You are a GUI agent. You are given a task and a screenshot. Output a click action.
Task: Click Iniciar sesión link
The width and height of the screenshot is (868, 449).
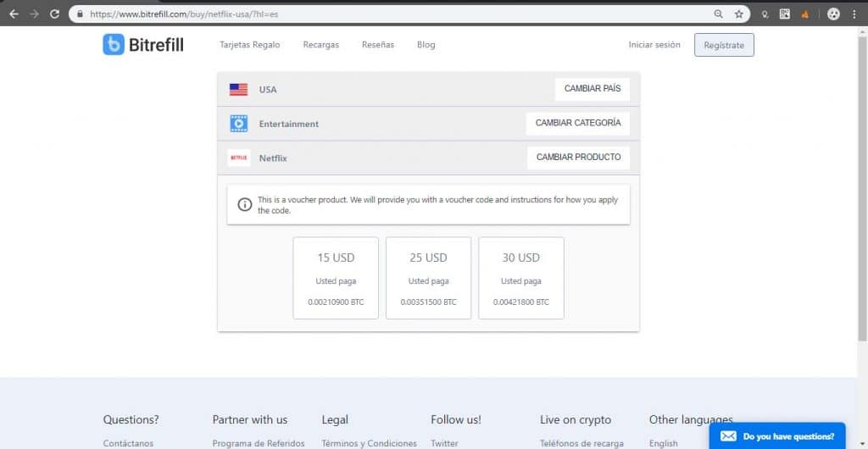pos(654,45)
